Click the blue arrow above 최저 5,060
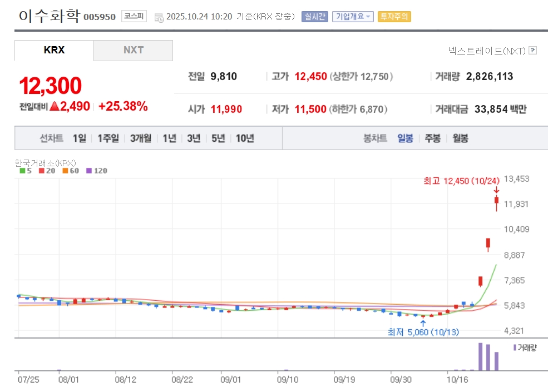The image size is (548, 392). pyautogui.click(x=423, y=322)
